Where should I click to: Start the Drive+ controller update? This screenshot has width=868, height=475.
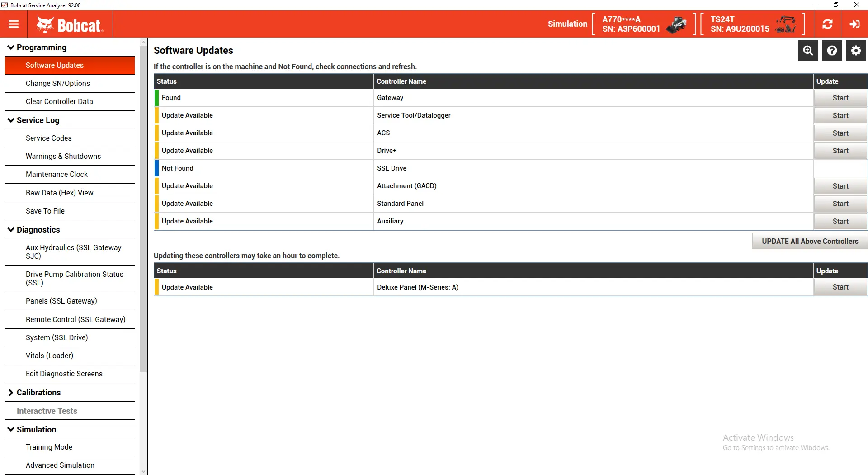click(840, 151)
